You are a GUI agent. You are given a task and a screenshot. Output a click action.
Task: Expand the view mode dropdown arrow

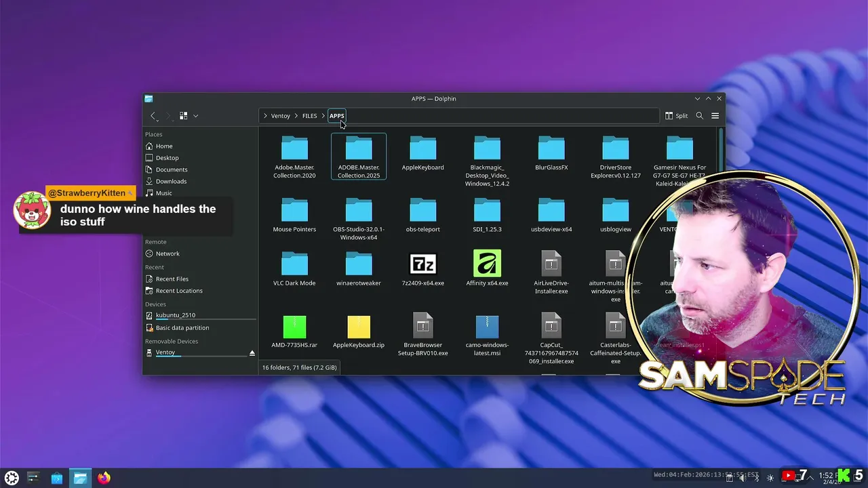pyautogui.click(x=195, y=116)
